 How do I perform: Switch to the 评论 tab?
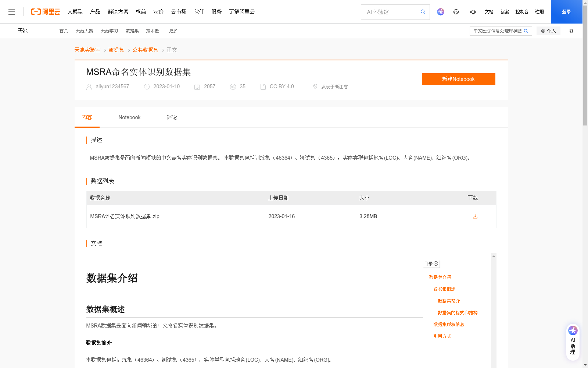click(172, 117)
